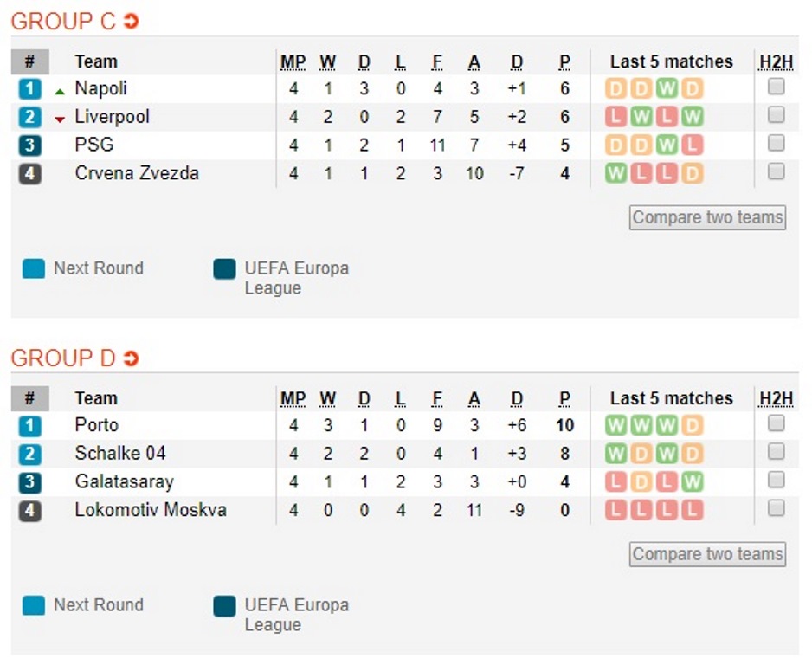Sort Group C by MP column header
The height and width of the screenshot is (665, 812).
[x=293, y=62]
